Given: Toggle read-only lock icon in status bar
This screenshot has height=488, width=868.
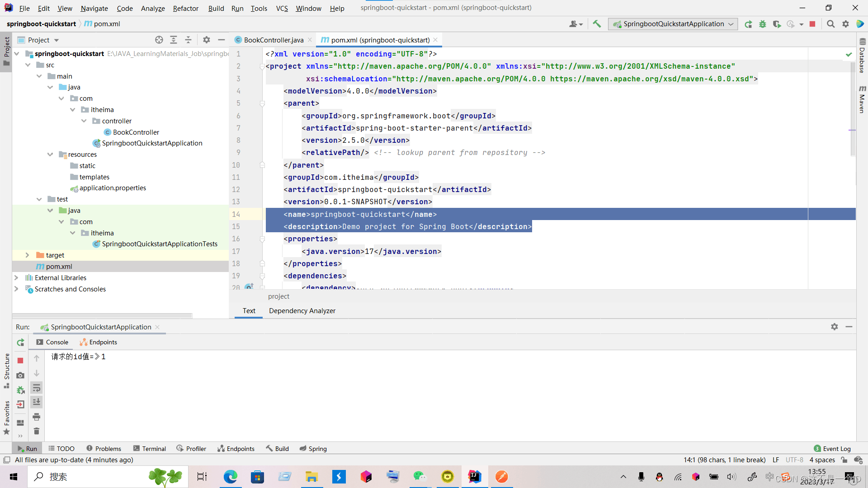Looking at the screenshot, I should point(844,460).
